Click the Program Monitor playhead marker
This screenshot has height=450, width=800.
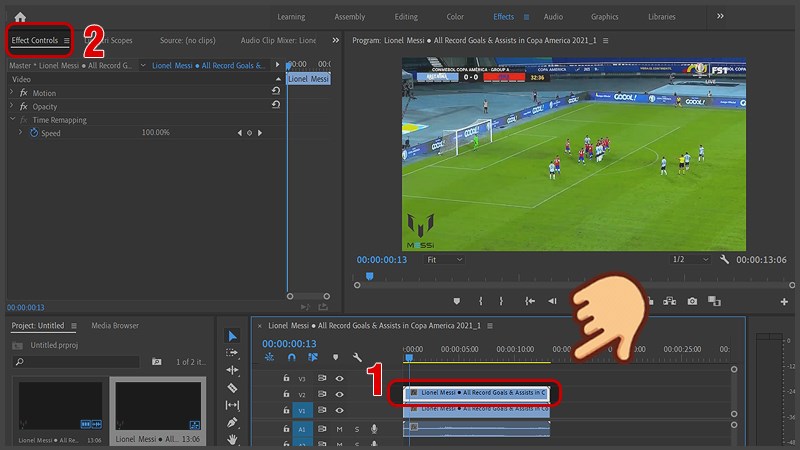pos(369,276)
